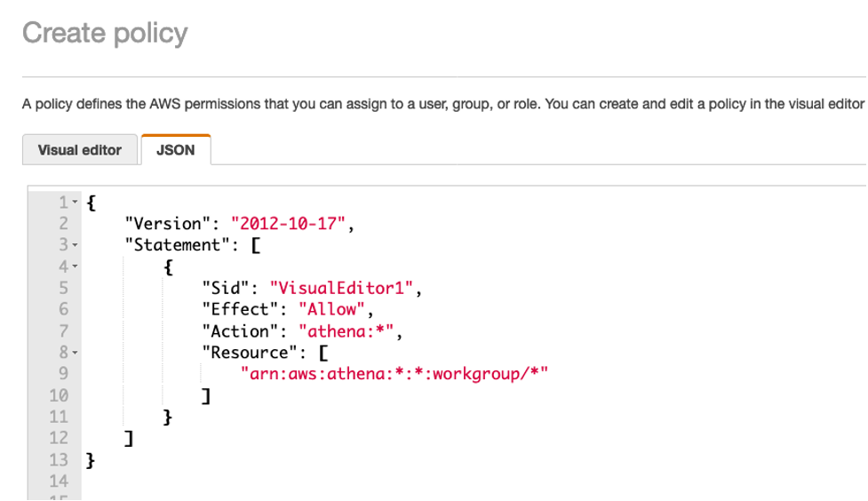Click the "2012-10-17" version value

[x=289, y=224]
